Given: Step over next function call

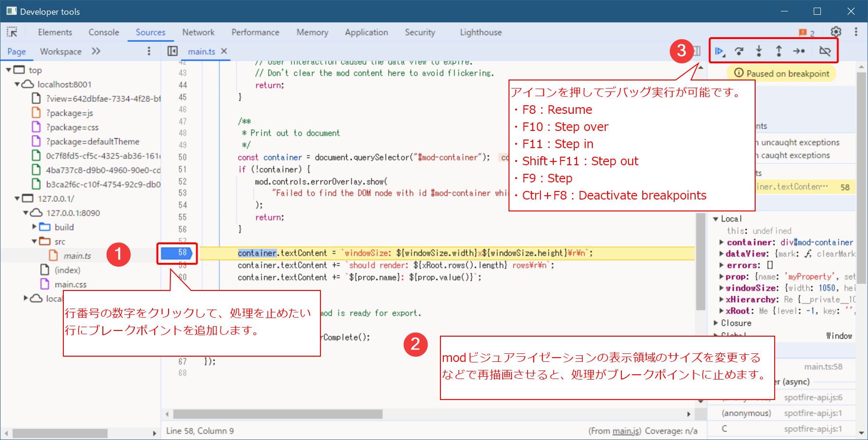Looking at the screenshot, I should point(739,51).
